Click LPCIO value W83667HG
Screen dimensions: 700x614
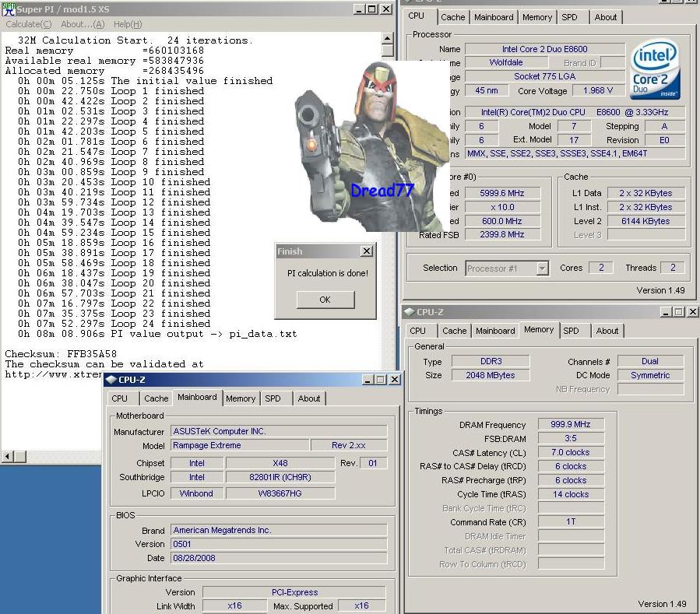point(280,493)
